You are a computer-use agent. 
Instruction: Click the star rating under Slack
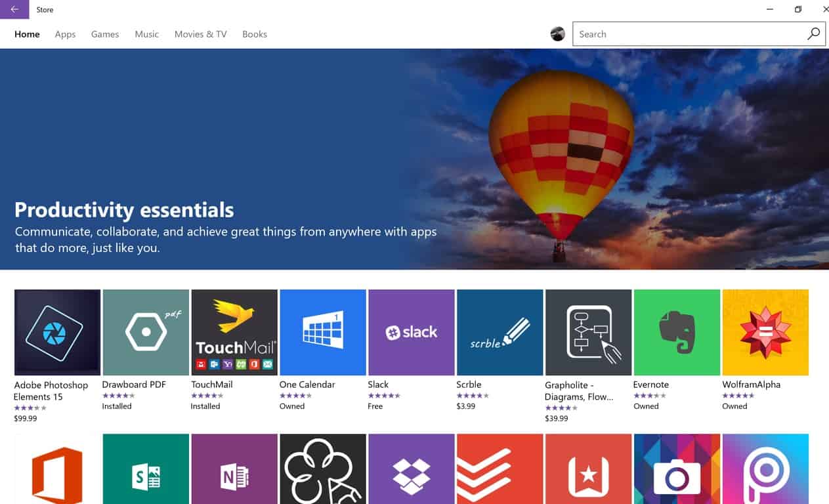pyautogui.click(x=384, y=396)
